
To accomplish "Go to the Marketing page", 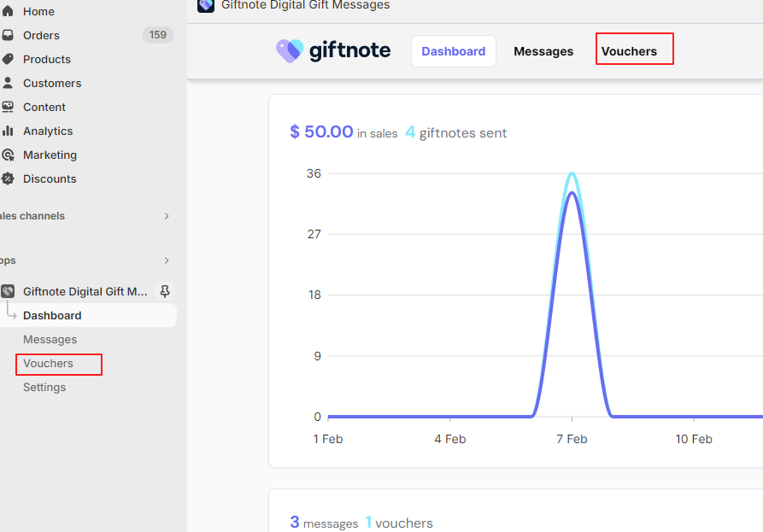I will point(50,155).
